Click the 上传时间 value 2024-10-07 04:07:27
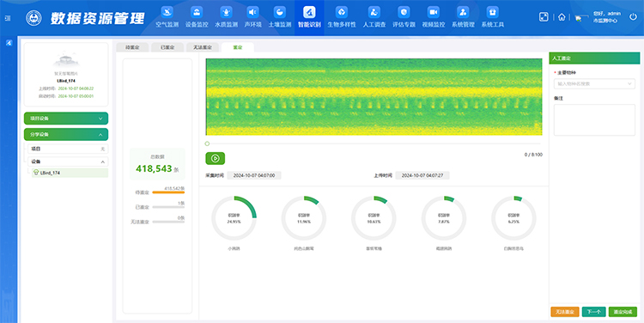644x323 pixels. [422, 175]
